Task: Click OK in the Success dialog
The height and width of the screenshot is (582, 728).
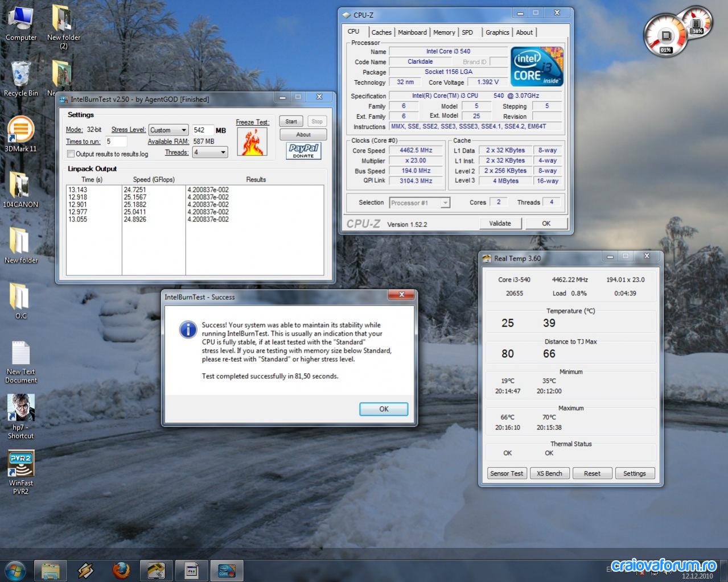Action: coord(384,409)
